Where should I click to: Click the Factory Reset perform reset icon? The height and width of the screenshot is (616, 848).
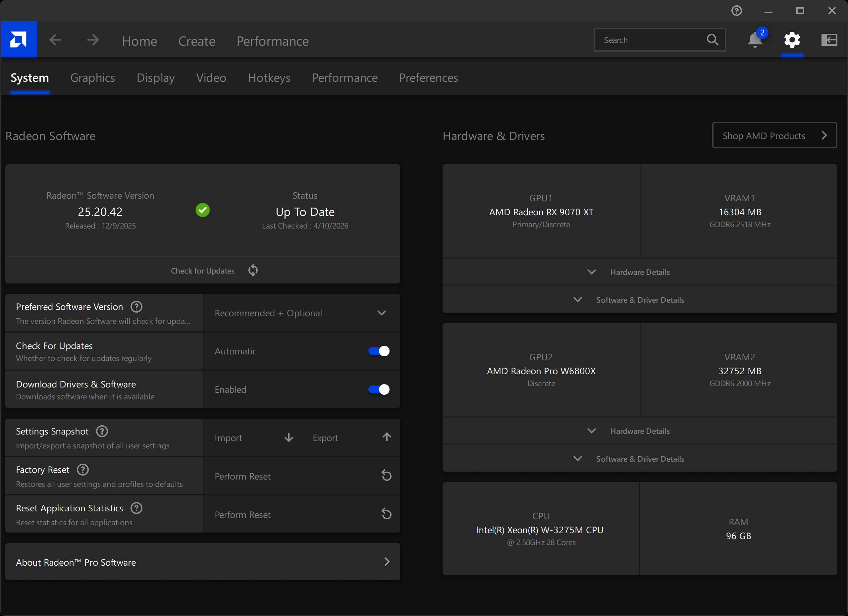point(386,476)
